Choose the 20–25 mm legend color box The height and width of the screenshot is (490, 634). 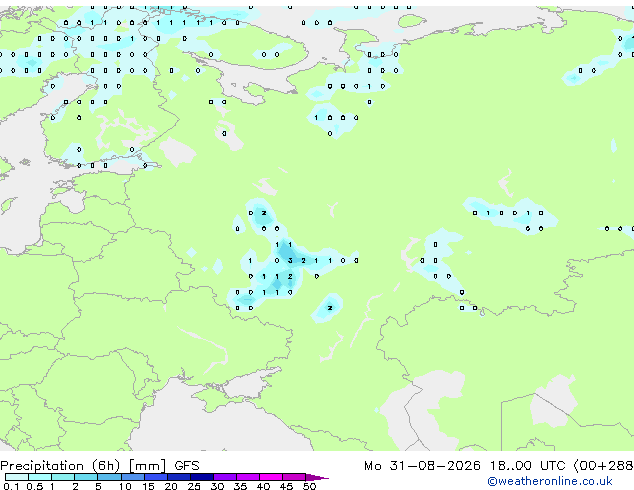(x=178, y=477)
